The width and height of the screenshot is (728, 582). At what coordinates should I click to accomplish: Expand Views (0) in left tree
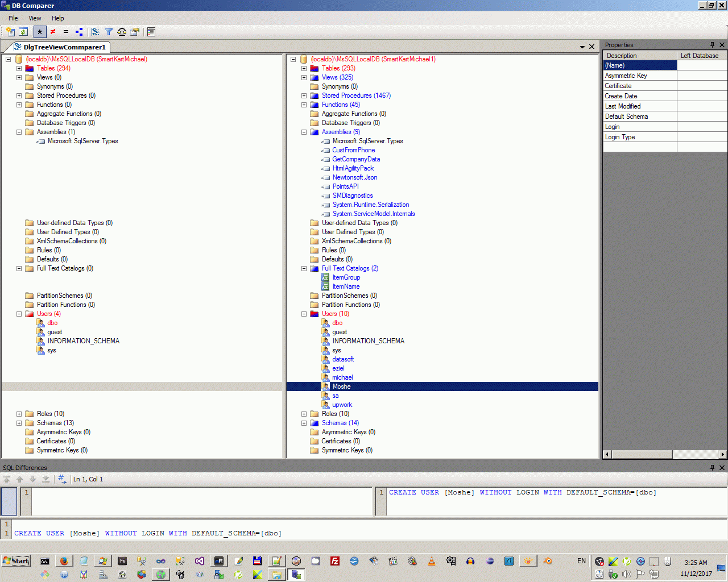point(19,77)
